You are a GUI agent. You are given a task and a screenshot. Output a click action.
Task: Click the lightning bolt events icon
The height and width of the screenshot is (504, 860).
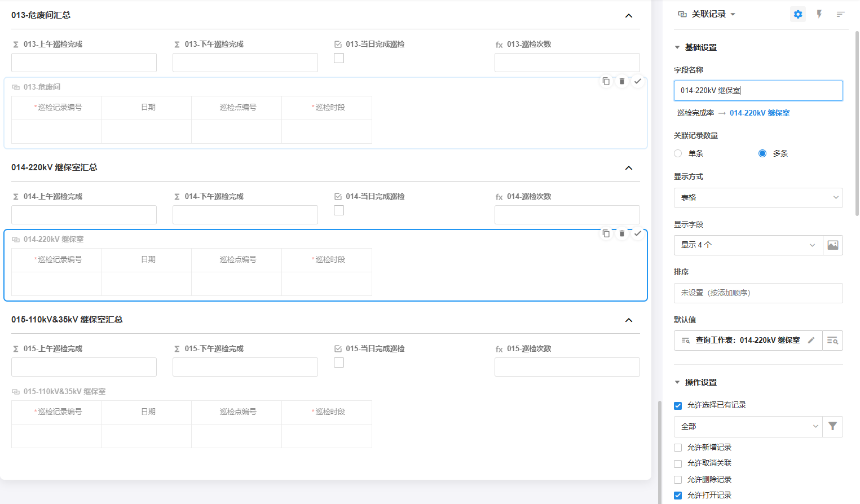coord(819,15)
